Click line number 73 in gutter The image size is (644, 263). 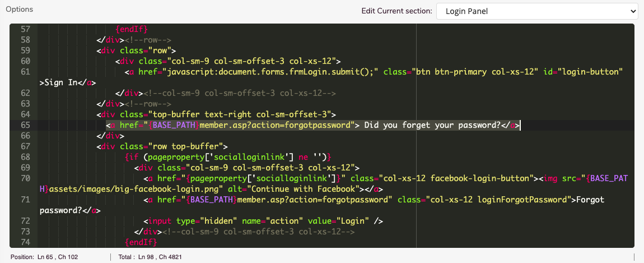pos(25,232)
